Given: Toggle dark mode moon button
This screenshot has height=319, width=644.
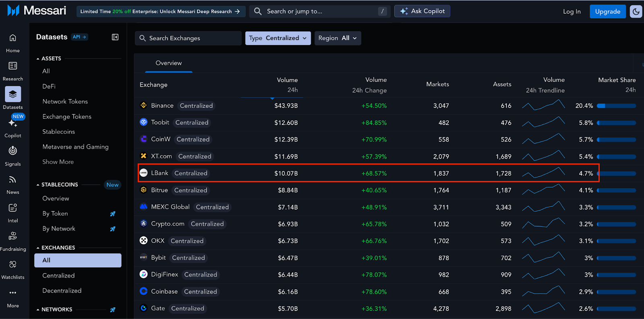Looking at the screenshot, I should pos(636,12).
